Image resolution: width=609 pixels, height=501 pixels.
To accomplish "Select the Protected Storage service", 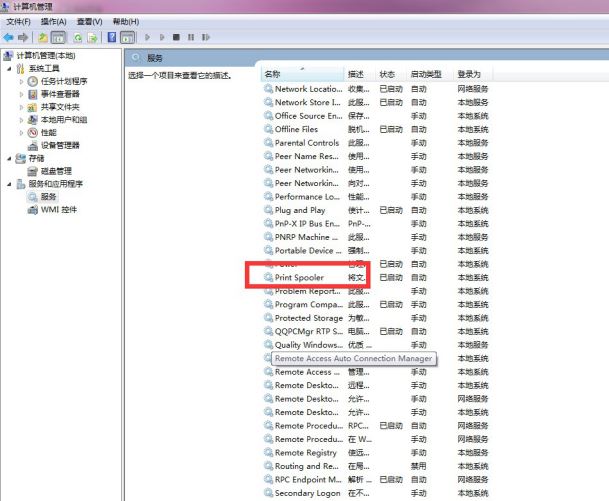I will [308, 318].
